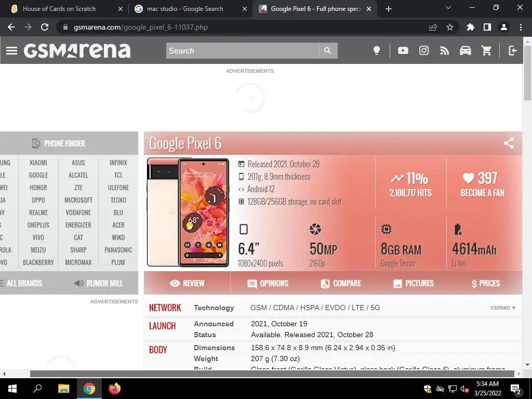Open the Chrome extensions puzzle icon
The width and height of the screenshot is (532, 399).
[470, 27]
